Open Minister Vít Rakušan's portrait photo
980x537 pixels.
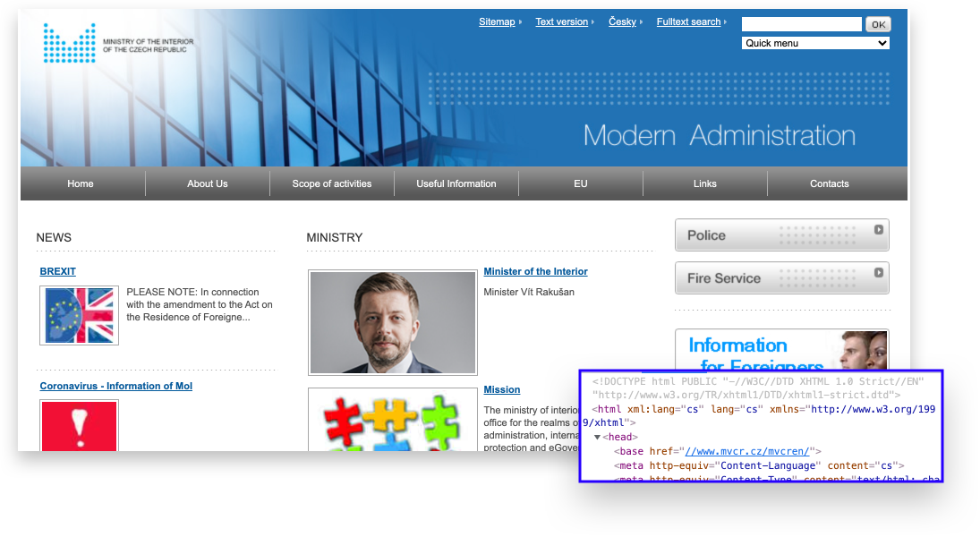pos(392,322)
